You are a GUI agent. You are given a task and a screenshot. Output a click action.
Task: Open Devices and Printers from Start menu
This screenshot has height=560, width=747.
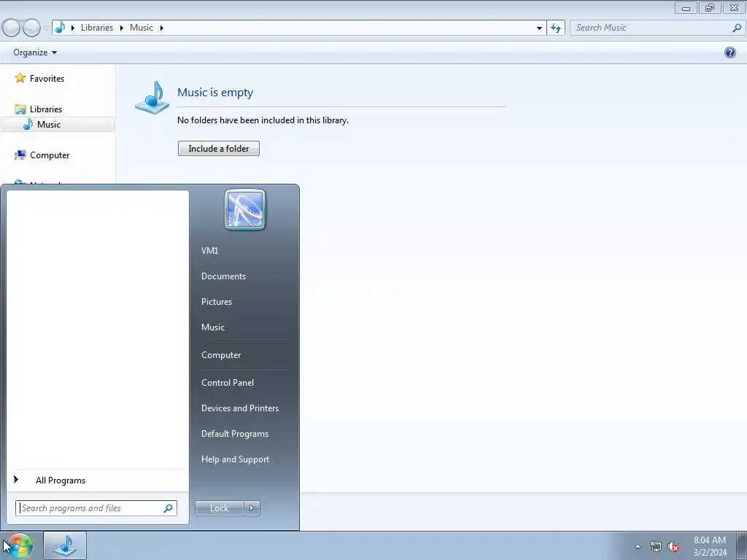pos(239,408)
